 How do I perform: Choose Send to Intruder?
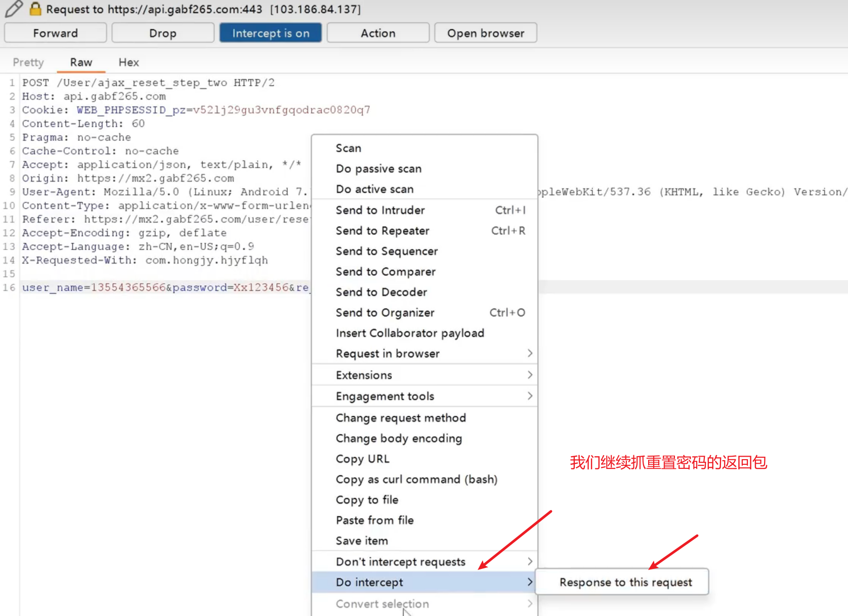(380, 210)
